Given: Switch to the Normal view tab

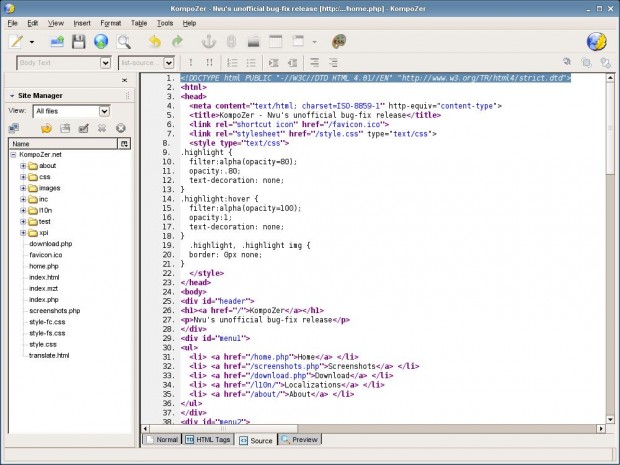Looking at the screenshot, I should click(x=162, y=440).
